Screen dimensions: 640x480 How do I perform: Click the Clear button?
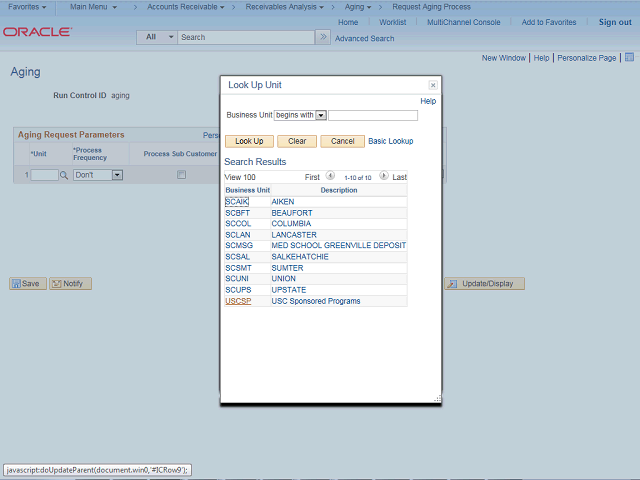pyautogui.click(x=297, y=141)
